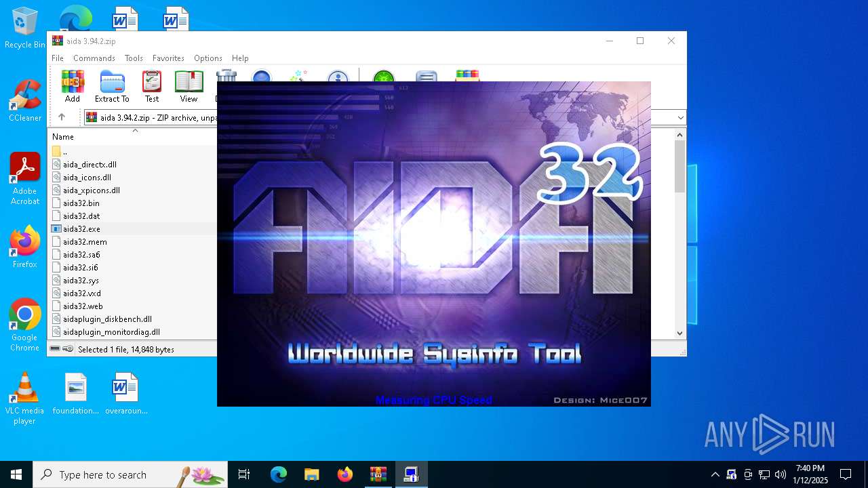
Task: Open the Options menu
Action: (208, 58)
